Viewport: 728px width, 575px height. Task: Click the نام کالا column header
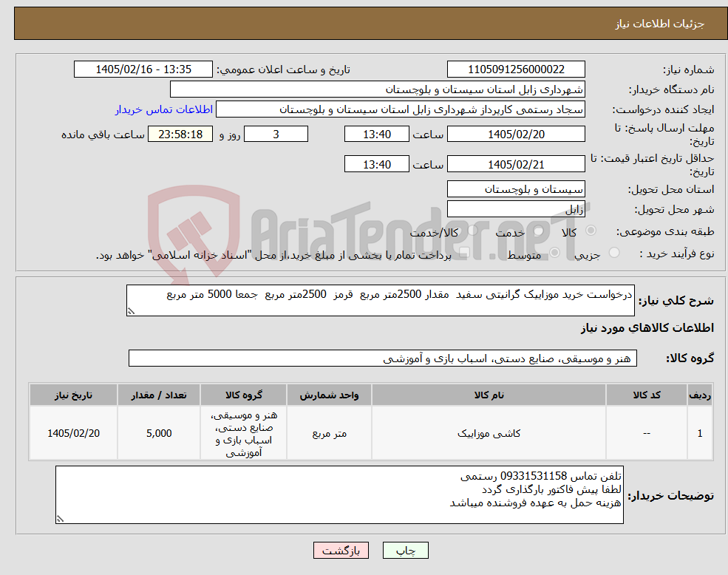click(489, 395)
